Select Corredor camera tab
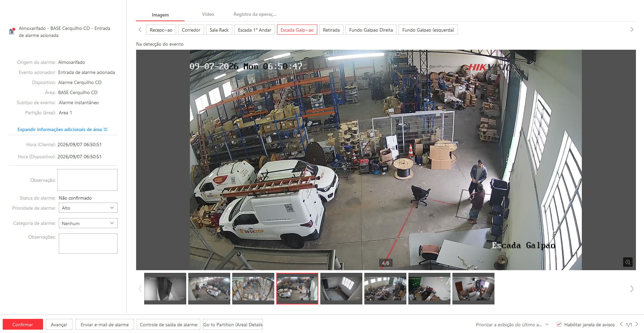Screen dimensions: 644x333 coord(191,30)
